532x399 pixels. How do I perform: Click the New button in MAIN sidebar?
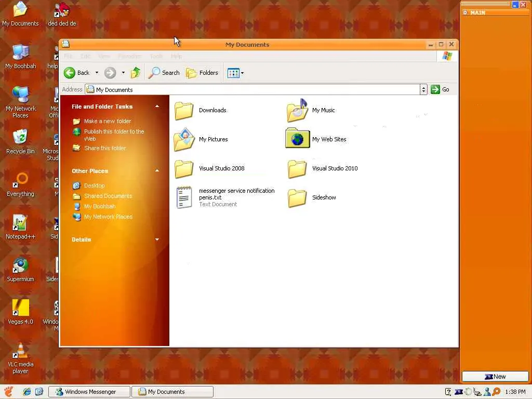(x=495, y=376)
